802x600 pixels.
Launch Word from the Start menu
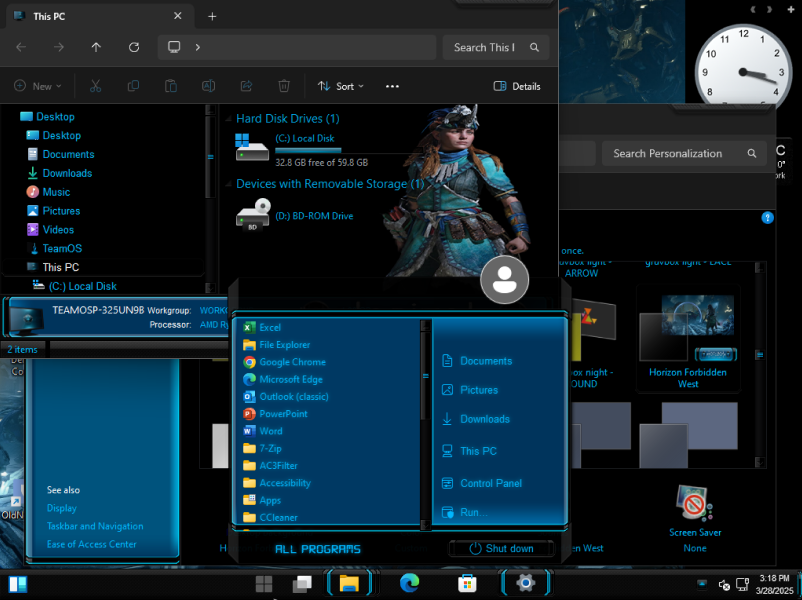(263, 431)
